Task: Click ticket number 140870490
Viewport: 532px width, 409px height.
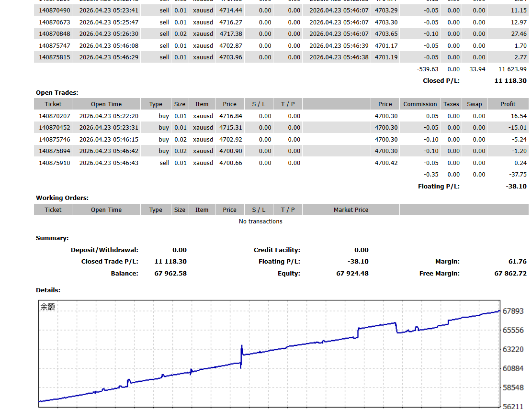Action: [54, 11]
